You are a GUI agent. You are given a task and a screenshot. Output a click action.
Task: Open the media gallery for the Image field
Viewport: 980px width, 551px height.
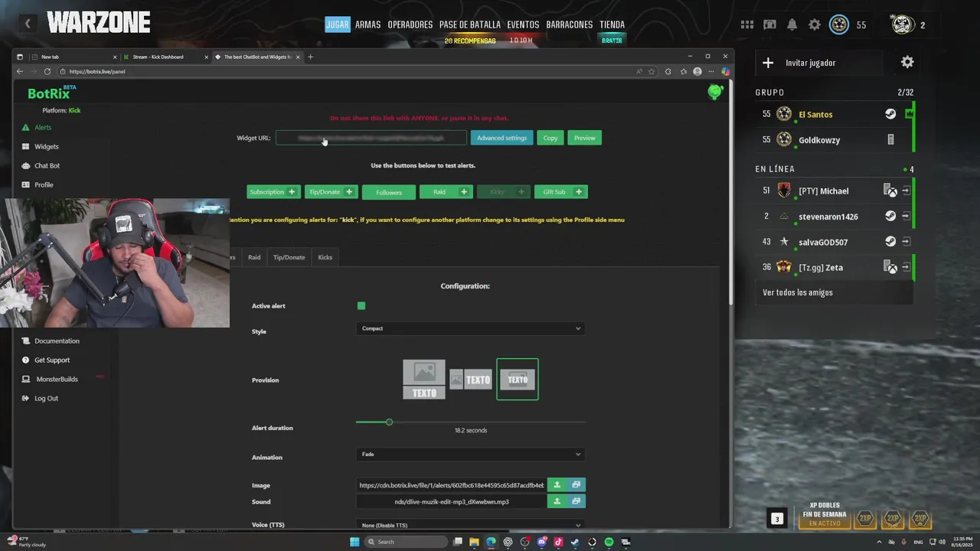[576, 484]
